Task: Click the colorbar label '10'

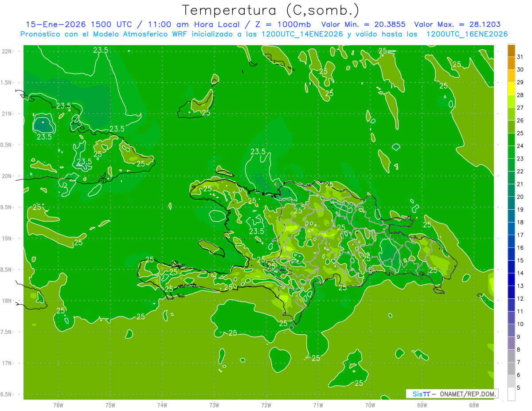Action: 520,324
